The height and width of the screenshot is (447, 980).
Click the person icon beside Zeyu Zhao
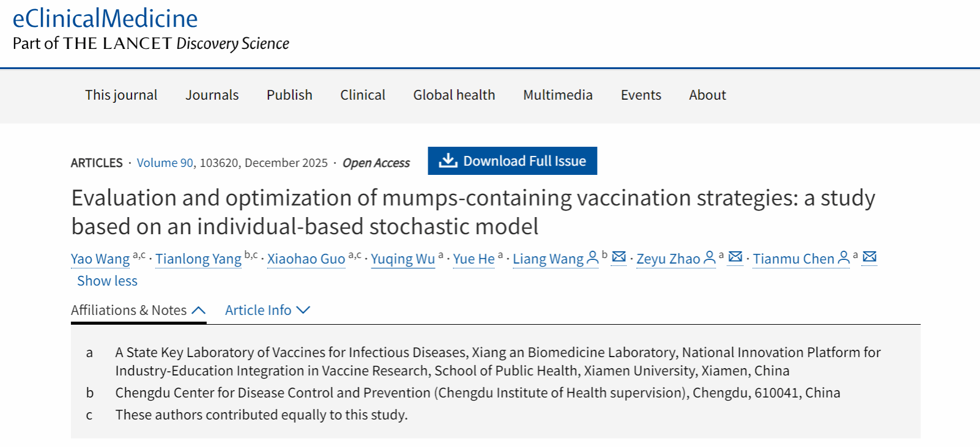709,257
